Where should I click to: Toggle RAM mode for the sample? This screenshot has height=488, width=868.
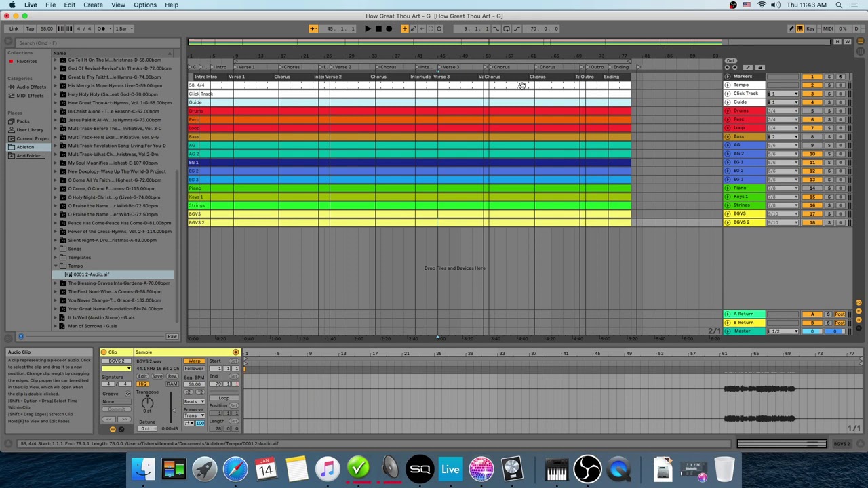coord(172,384)
